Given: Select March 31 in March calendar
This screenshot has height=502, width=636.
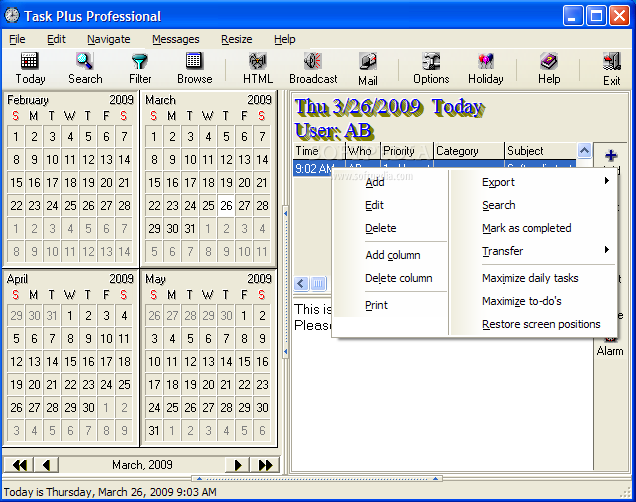Looking at the screenshot, I should (x=190, y=229).
